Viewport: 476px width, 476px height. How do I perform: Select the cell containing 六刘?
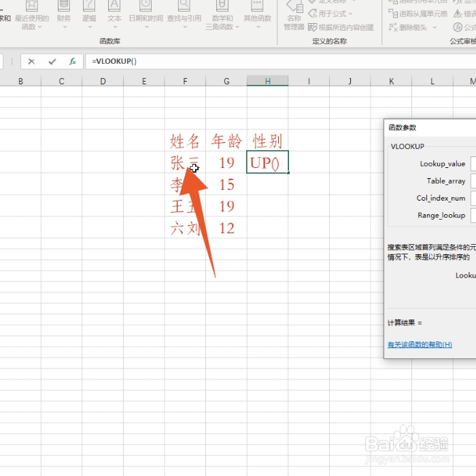click(x=185, y=228)
